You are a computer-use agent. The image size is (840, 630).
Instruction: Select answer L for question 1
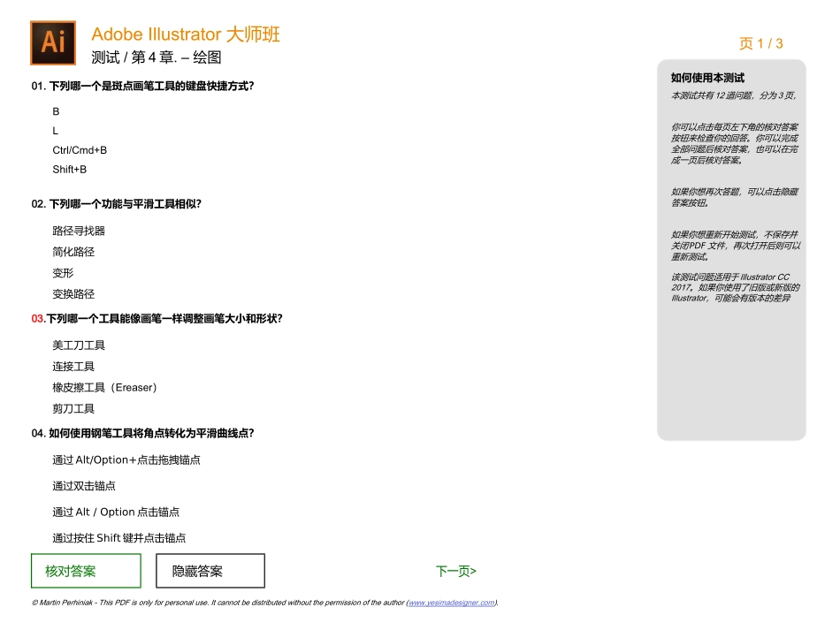pyautogui.click(x=56, y=130)
